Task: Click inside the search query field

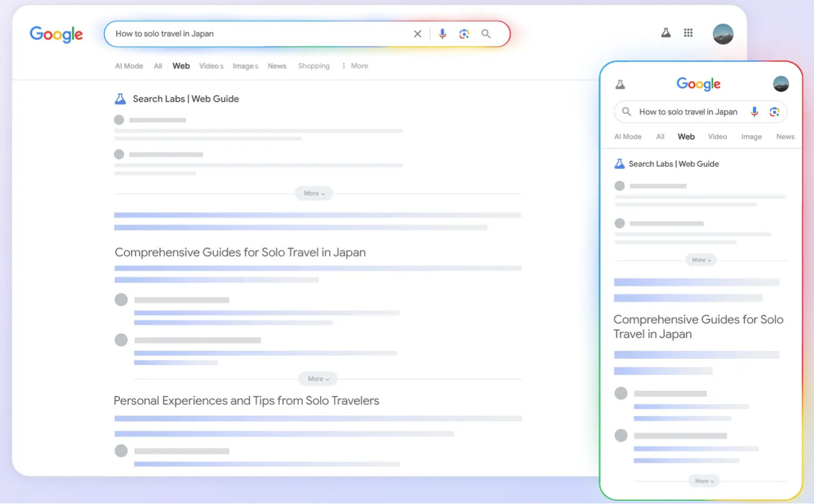Action: 232,34
